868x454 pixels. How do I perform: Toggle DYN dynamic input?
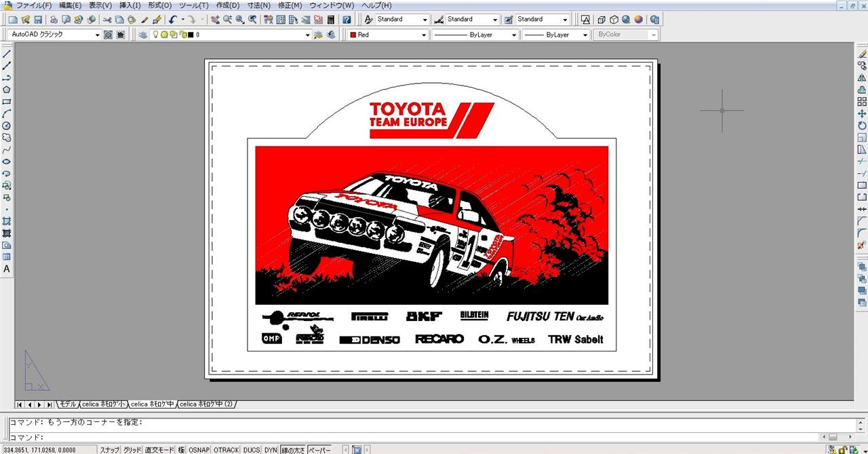click(271, 450)
